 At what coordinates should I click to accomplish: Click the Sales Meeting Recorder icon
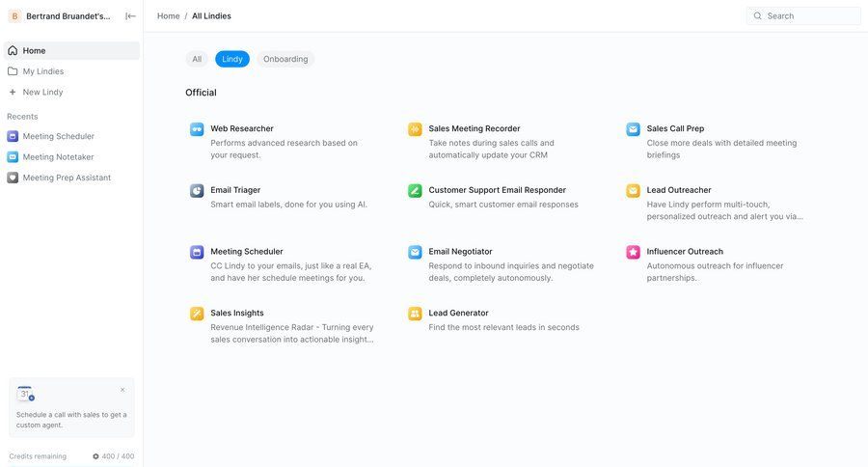pos(415,129)
